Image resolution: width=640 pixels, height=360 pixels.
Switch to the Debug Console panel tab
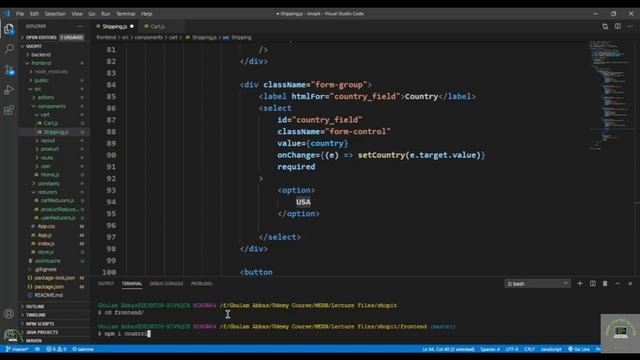pyautogui.click(x=166, y=283)
